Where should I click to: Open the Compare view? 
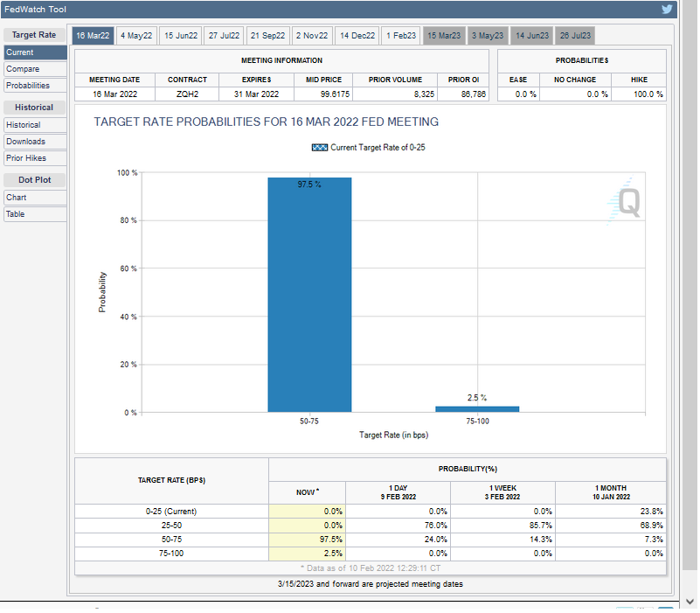click(x=35, y=69)
